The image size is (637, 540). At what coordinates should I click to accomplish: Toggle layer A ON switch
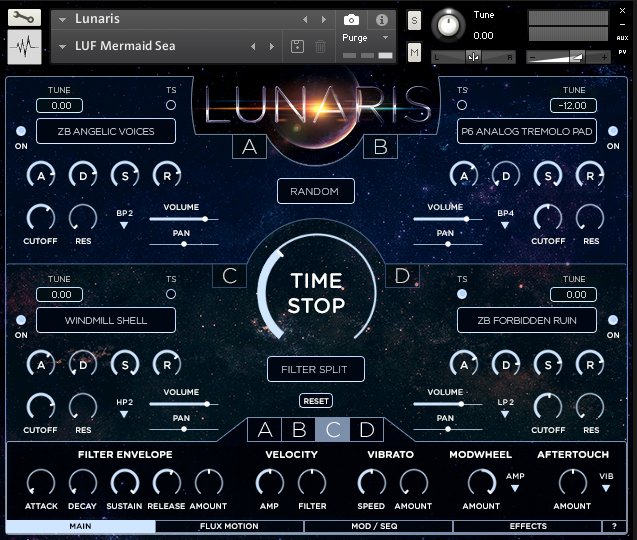(x=21, y=131)
